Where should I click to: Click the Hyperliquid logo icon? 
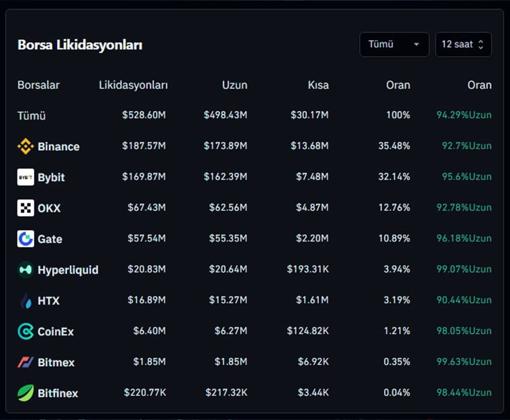pos(25,270)
